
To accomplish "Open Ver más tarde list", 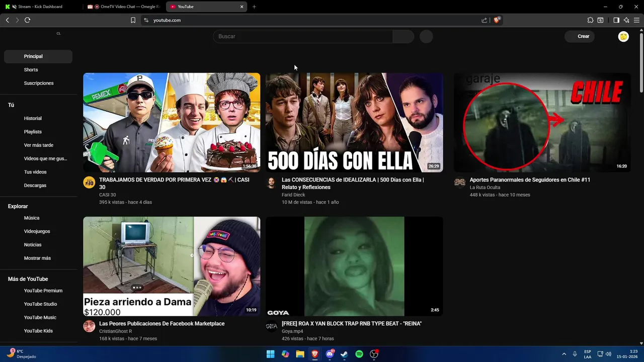I will [38, 145].
